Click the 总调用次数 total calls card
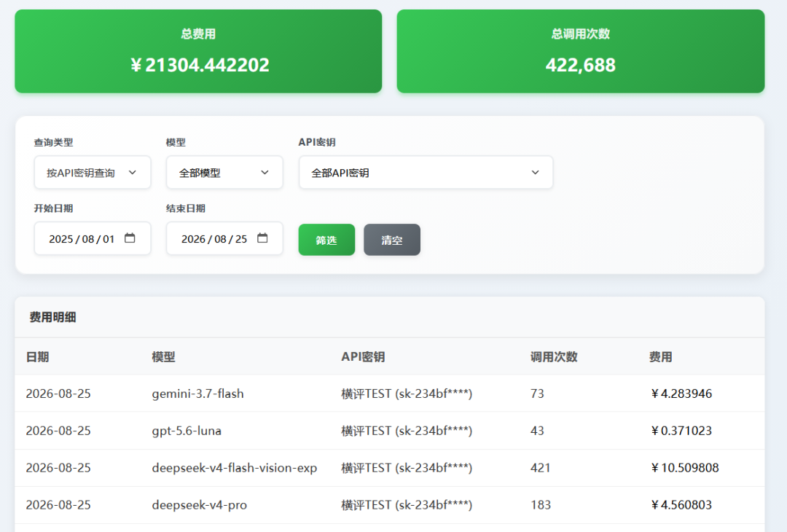The width and height of the screenshot is (787, 532). [x=581, y=51]
